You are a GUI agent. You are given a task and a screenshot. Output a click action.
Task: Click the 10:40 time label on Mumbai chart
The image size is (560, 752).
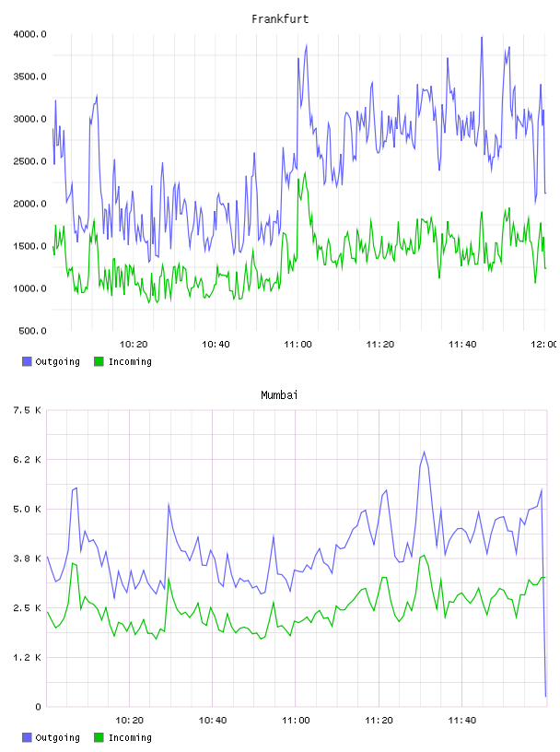tap(213, 721)
